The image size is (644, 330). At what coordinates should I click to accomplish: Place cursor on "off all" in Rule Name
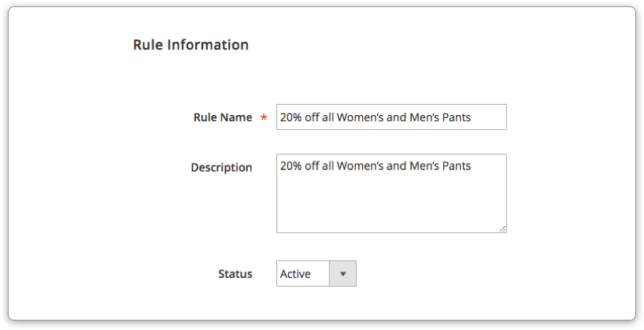pyautogui.click(x=319, y=117)
